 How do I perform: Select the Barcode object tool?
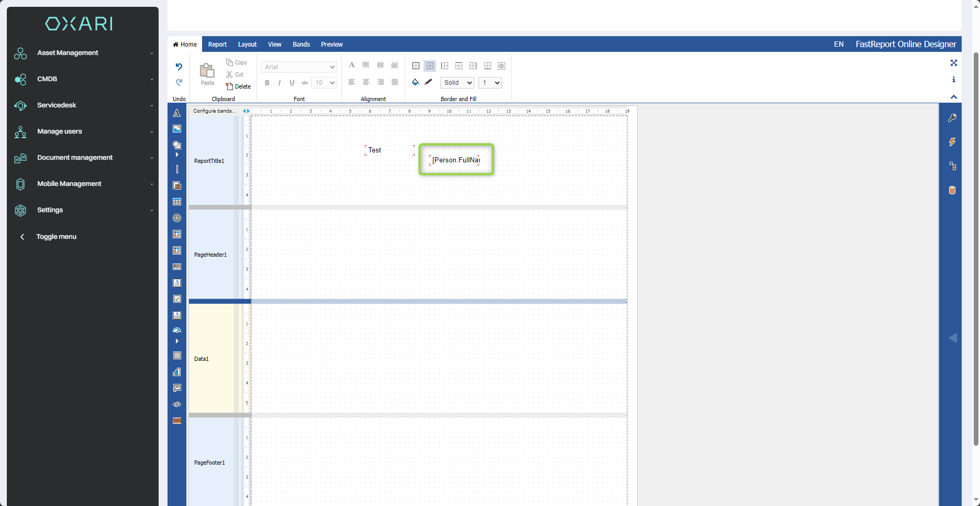click(x=177, y=267)
